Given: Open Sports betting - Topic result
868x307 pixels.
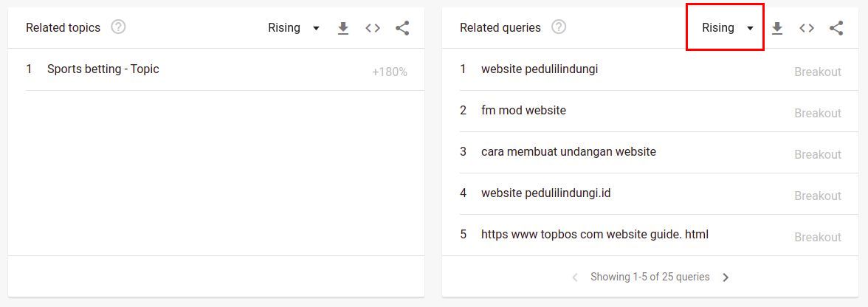Looking at the screenshot, I should pos(103,69).
